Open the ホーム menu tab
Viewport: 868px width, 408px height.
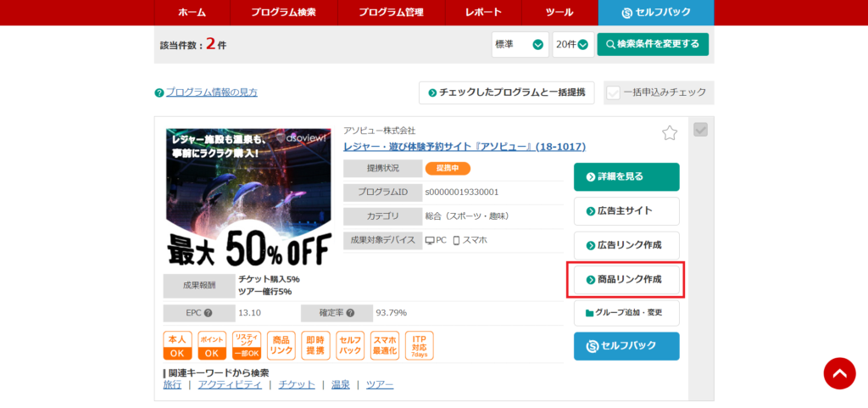click(192, 12)
